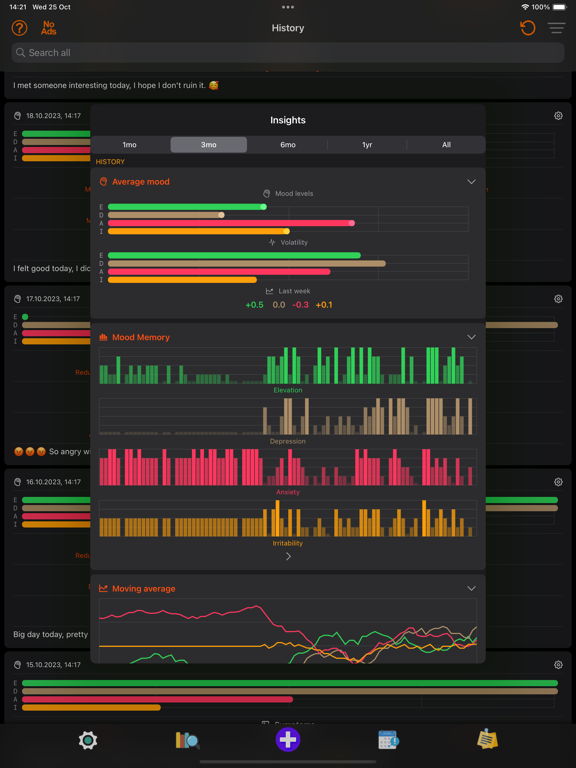This screenshot has height=768, width=576.
Task: Add new entry with purple plus
Action: coord(288,740)
